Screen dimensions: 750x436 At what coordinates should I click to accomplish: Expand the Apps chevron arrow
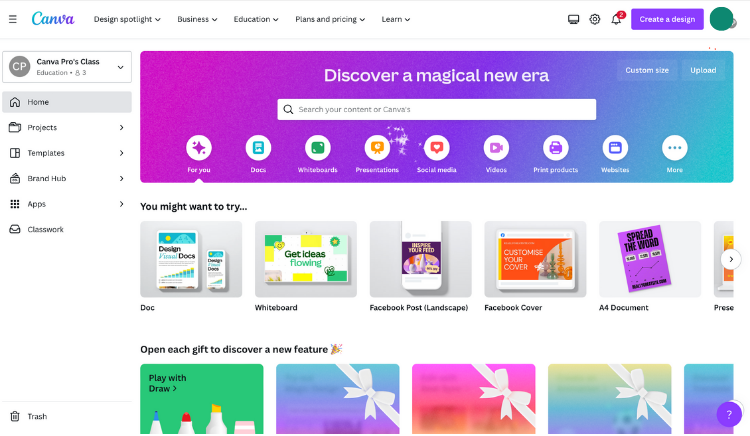pyautogui.click(x=121, y=204)
